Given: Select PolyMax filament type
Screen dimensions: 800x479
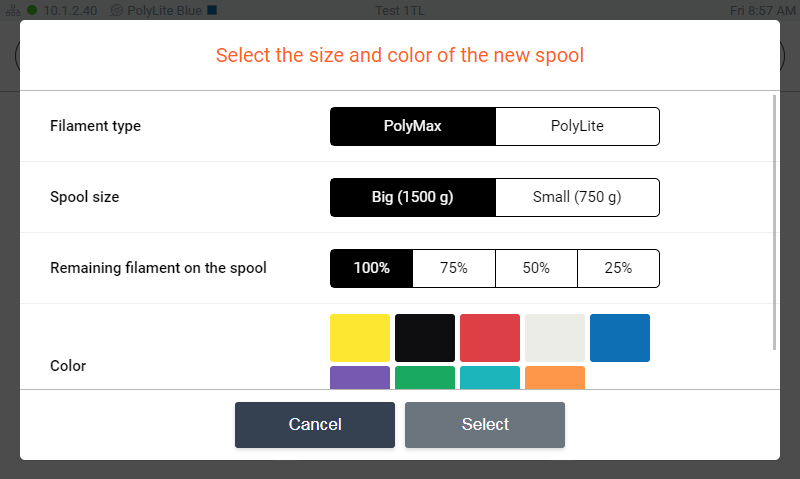Looking at the screenshot, I should point(413,126).
